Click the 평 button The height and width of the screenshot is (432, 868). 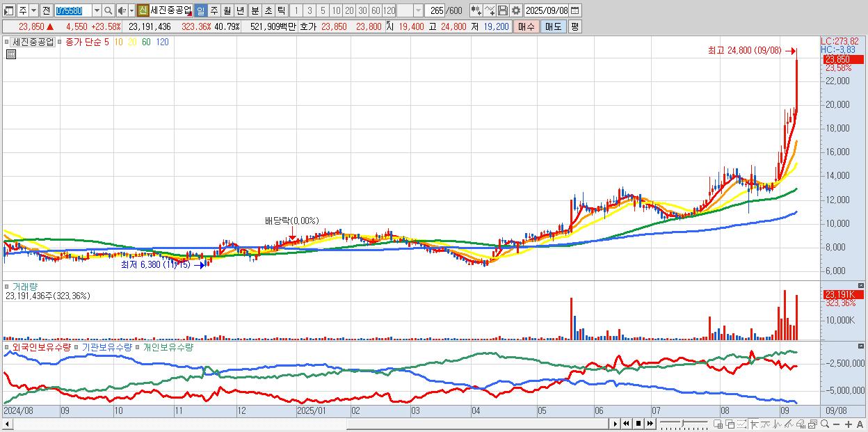[574, 26]
